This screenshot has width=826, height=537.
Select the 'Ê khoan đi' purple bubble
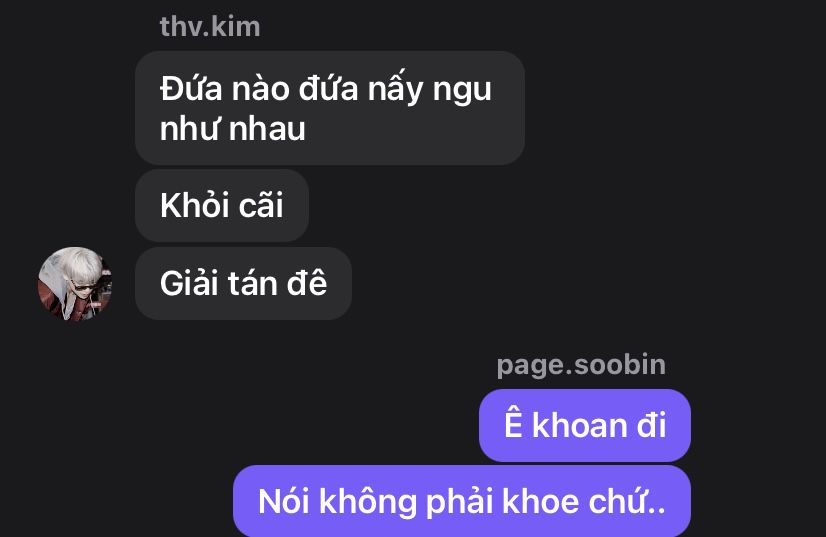tap(585, 425)
